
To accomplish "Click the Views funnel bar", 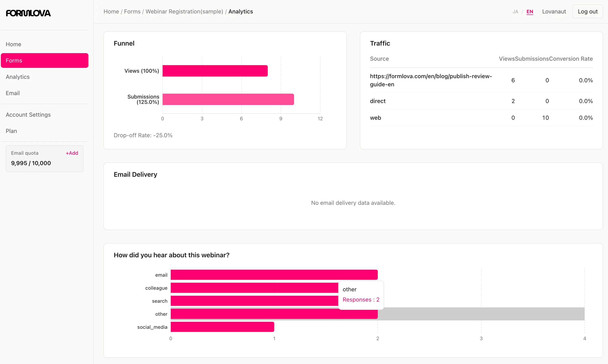I will point(215,71).
